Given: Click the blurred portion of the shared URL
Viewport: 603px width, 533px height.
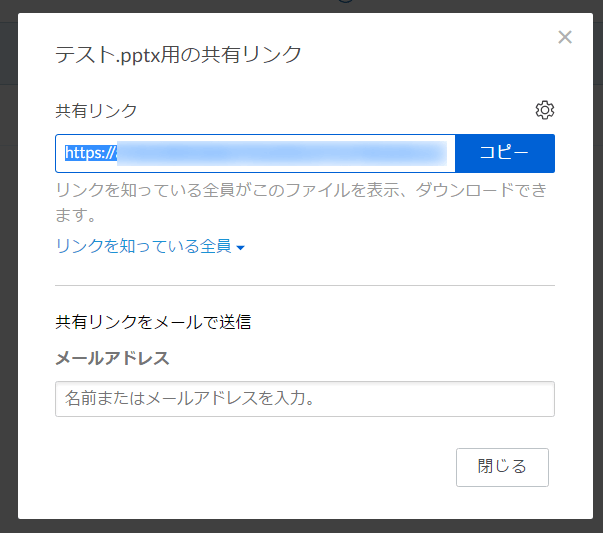Looking at the screenshot, I should tap(280, 153).
